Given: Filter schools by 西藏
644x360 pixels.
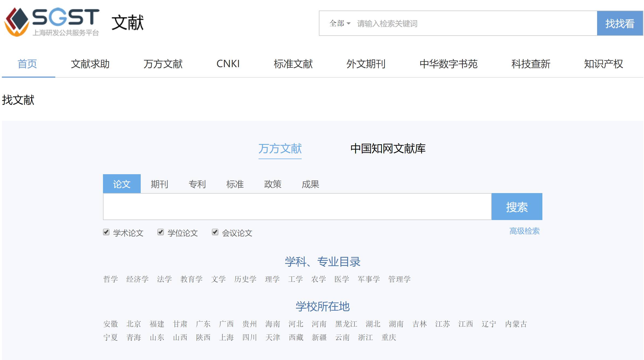Looking at the screenshot, I should [x=296, y=337].
